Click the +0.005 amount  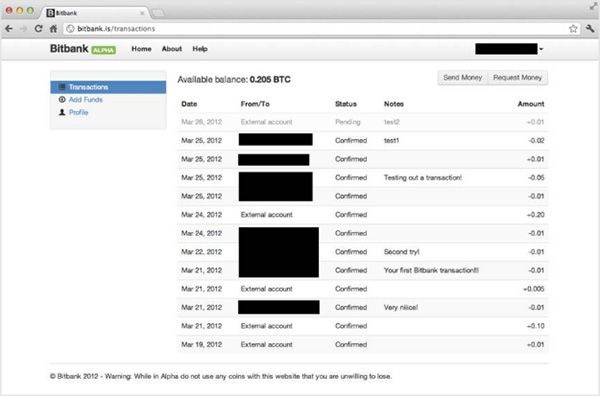click(534, 289)
